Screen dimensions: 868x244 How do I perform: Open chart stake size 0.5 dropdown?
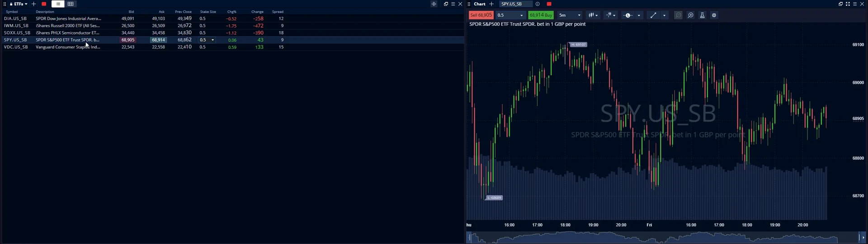(x=511, y=15)
